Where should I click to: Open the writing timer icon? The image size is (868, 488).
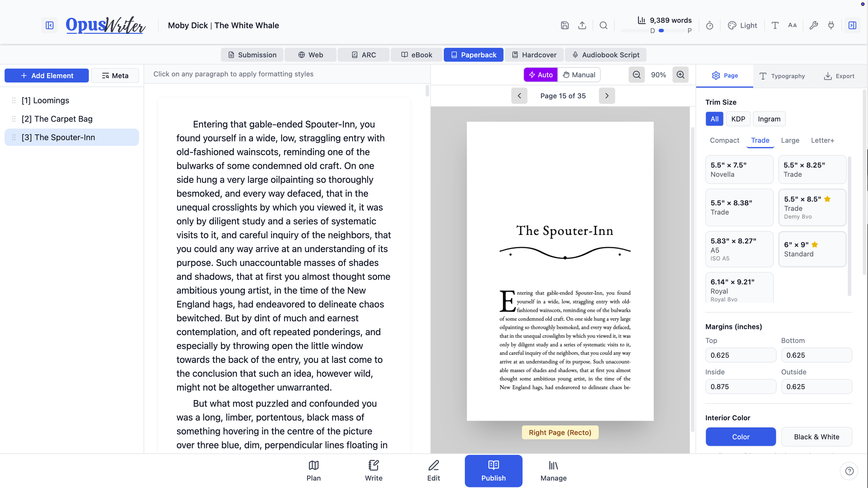pyautogui.click(x=710, y=25)
